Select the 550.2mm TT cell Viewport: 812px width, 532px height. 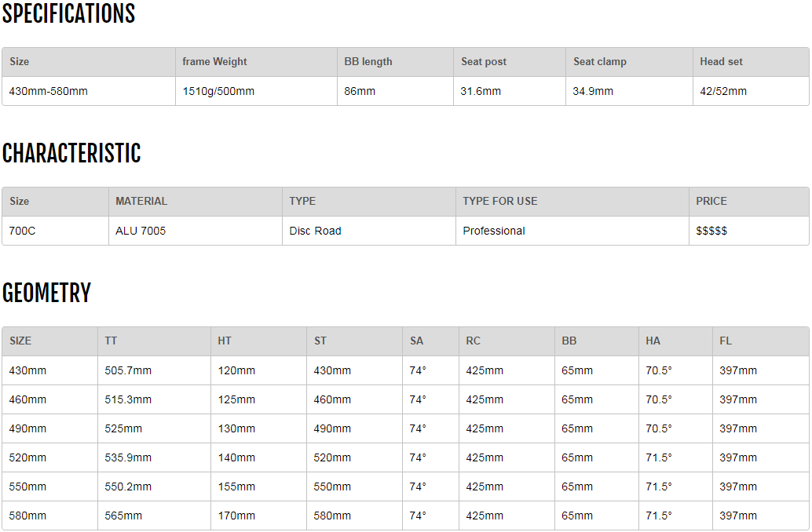pos(128,486)
